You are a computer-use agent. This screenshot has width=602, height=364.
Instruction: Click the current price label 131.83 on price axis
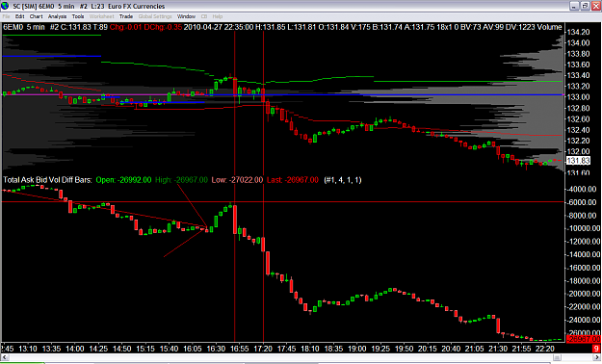(578, 161)
